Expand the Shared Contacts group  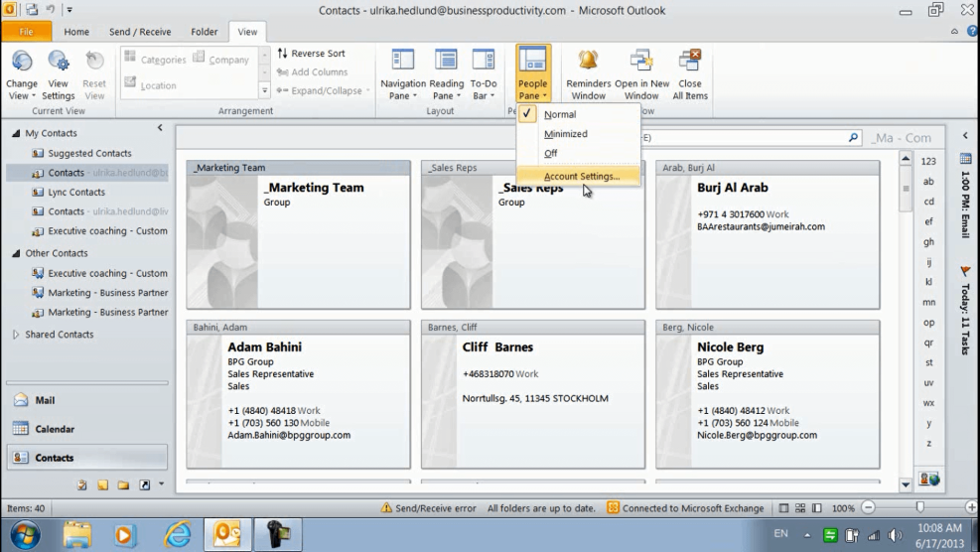[16, 335]
